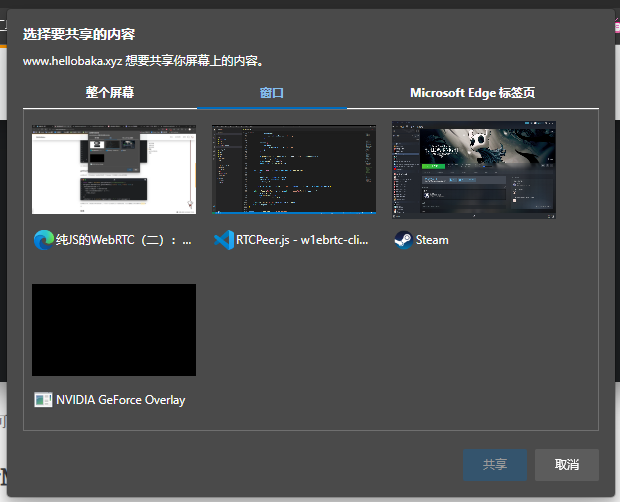Select the black NVIDIA GeForce Overlay preview

(114, 329)
